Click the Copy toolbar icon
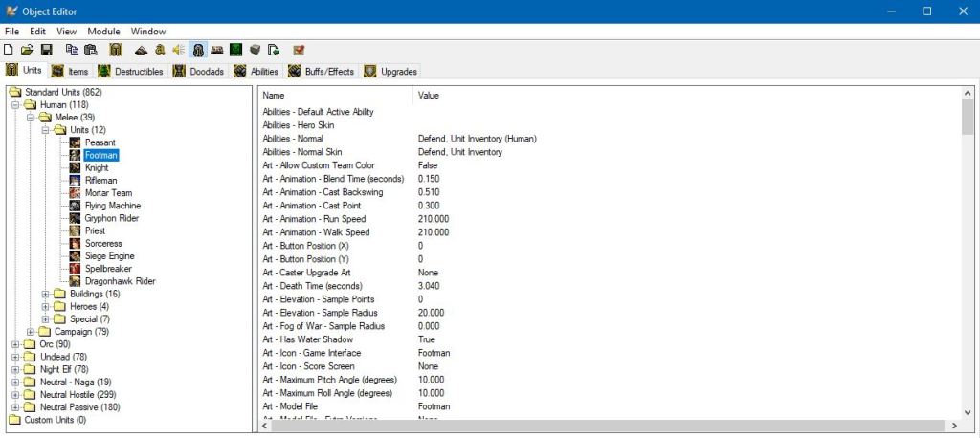Image resolution: width=980 pixels, height=438 pixels. pyautogui.click(x=73, y=50)
